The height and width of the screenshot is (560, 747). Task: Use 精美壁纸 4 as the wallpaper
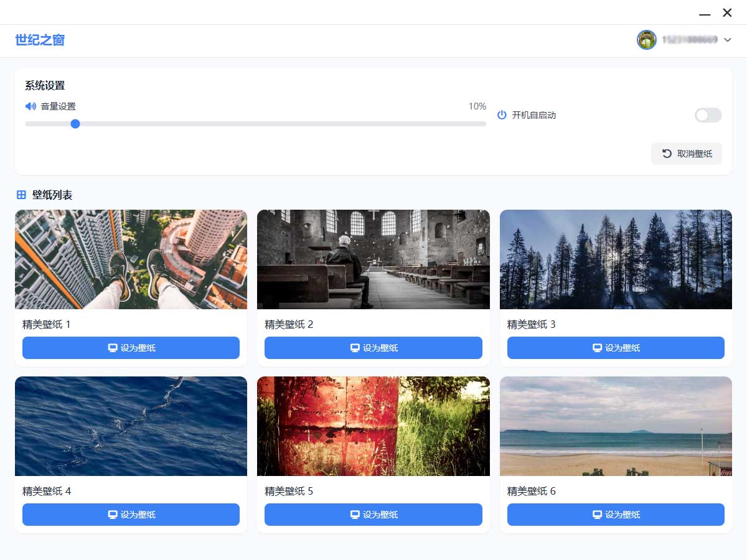pos(131,515)
